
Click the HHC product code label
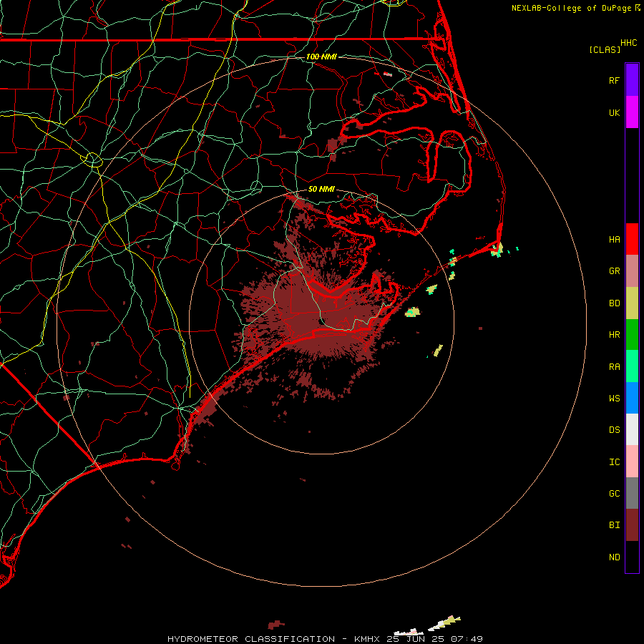click(x=628, y=43)
